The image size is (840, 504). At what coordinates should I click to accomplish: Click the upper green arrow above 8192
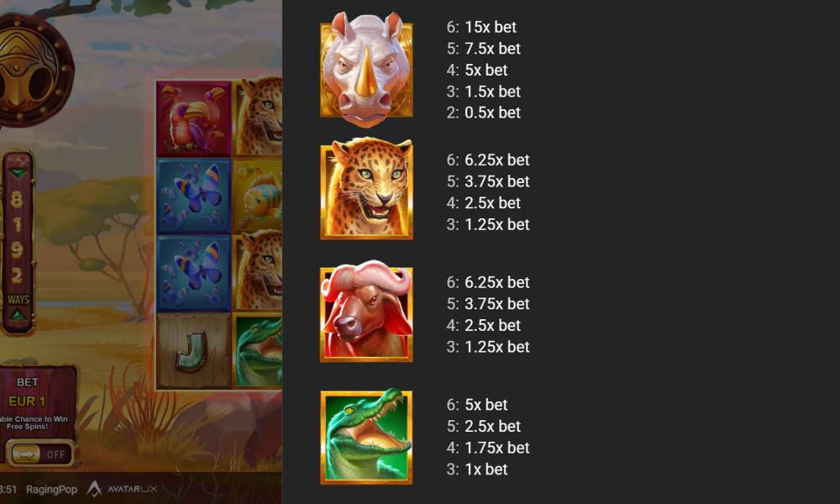(x=18, y=174)
